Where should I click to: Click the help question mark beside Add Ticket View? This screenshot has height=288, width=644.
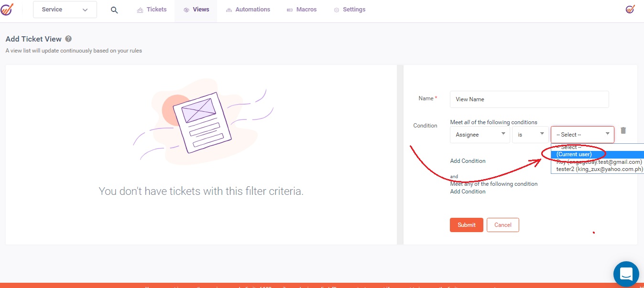click(x=68, y=39)
